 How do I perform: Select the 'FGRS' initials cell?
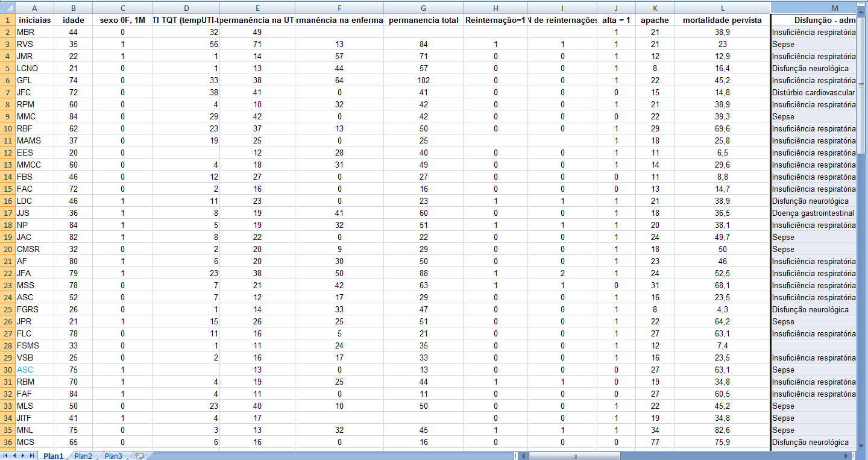click(34, 309)
